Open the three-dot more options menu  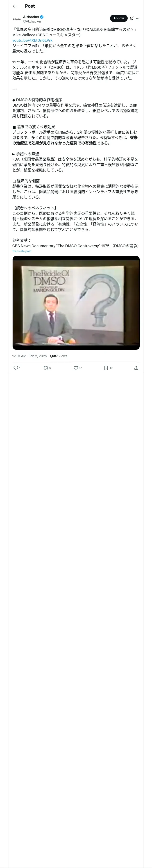point(138,18)
